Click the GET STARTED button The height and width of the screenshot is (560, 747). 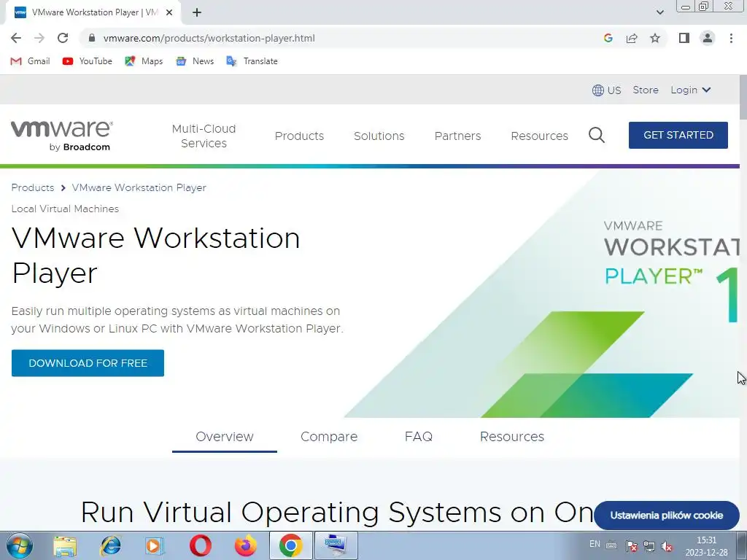click(678, 135)
